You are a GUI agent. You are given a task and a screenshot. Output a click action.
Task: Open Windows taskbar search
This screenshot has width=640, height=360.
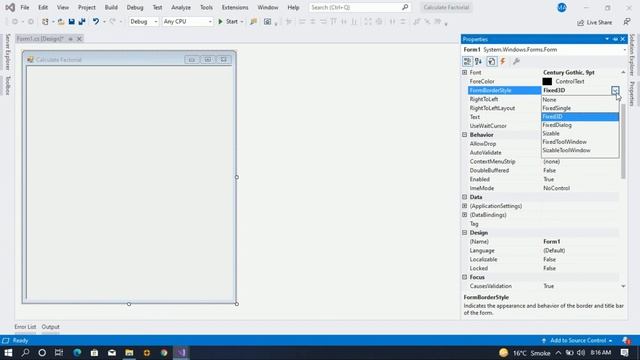(x=25, y=353)
